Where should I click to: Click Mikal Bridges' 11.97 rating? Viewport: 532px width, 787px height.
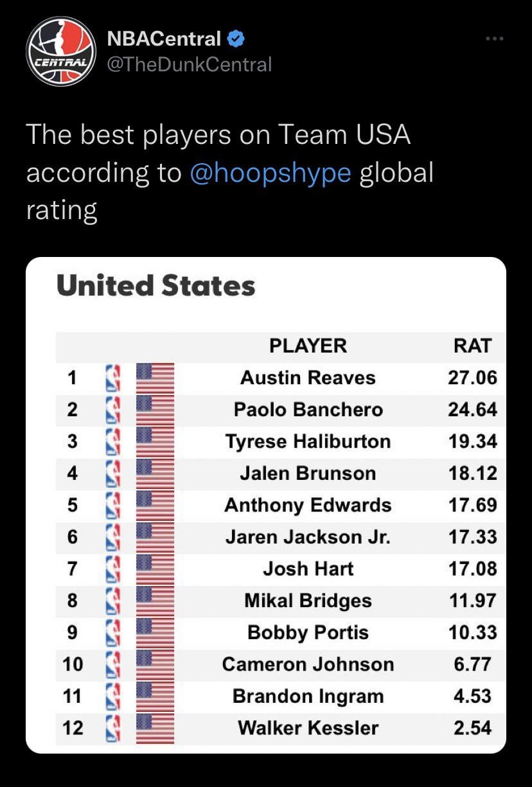[472, 601]
